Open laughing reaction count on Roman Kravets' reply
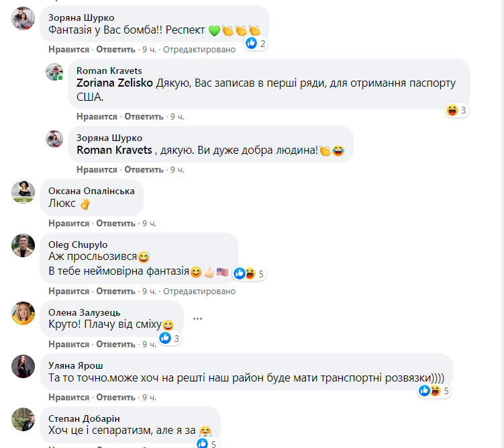 point(457,110)
